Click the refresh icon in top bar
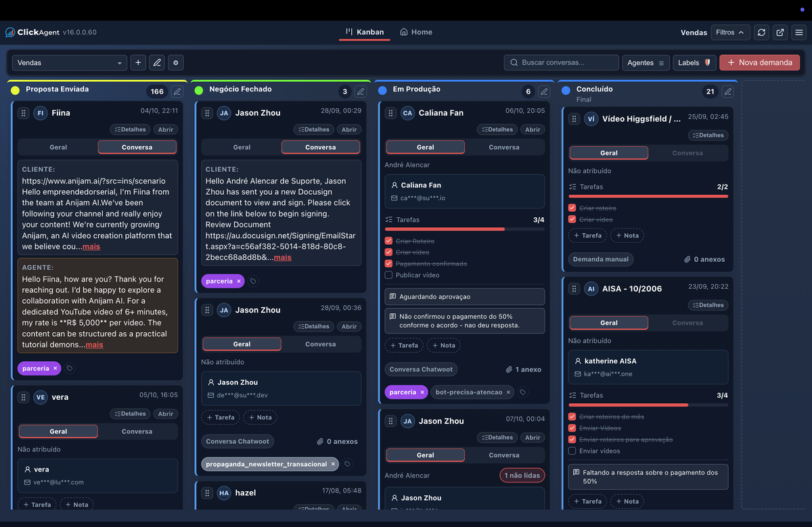Image resolution: width=812 pixels, height=527 pixels. [762, 32]
